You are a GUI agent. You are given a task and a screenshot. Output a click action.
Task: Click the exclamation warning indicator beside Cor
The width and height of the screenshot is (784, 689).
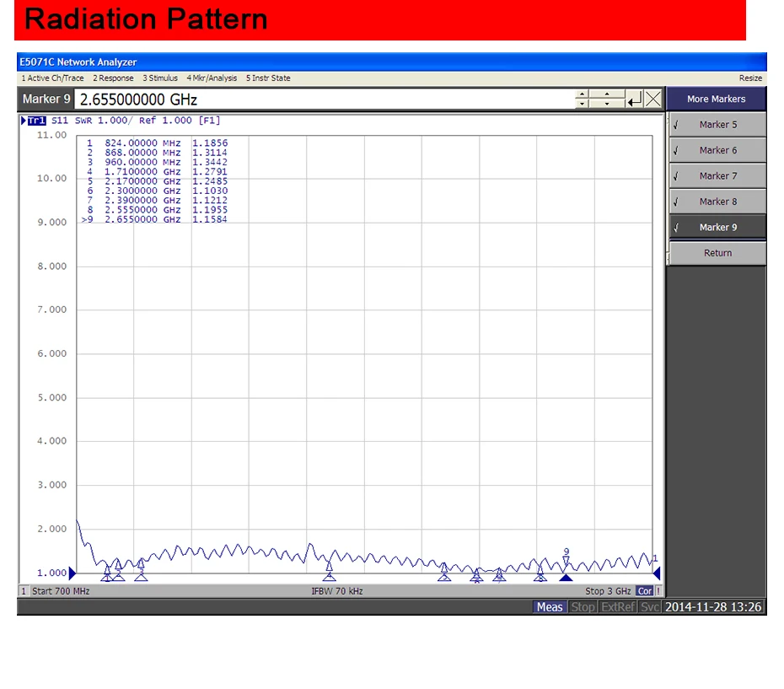[658, 591]
